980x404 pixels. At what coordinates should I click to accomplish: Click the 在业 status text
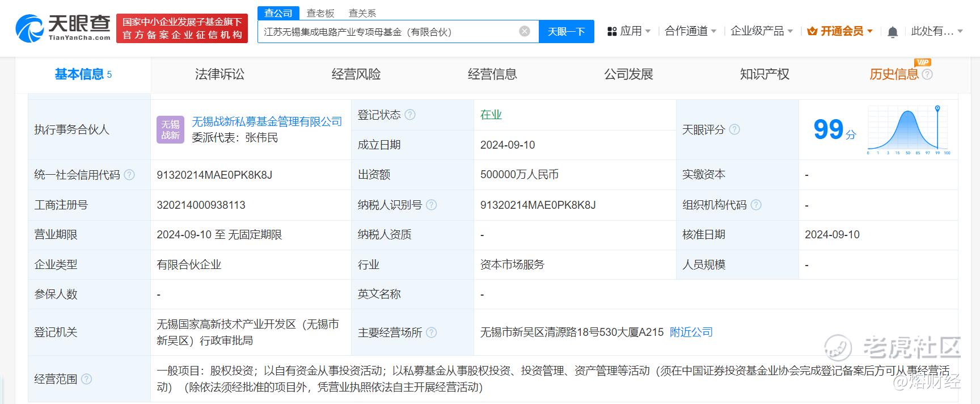(491, 115)
